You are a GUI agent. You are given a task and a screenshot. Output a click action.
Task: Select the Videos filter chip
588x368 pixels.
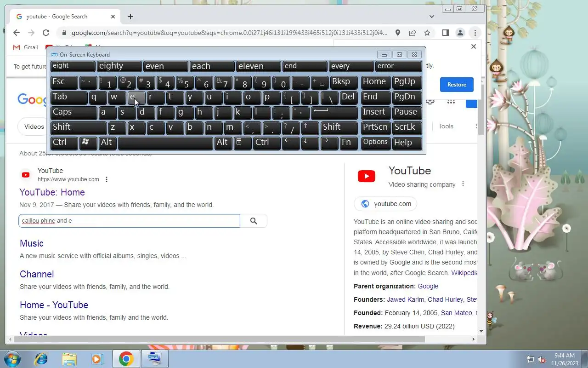point(34,126)
